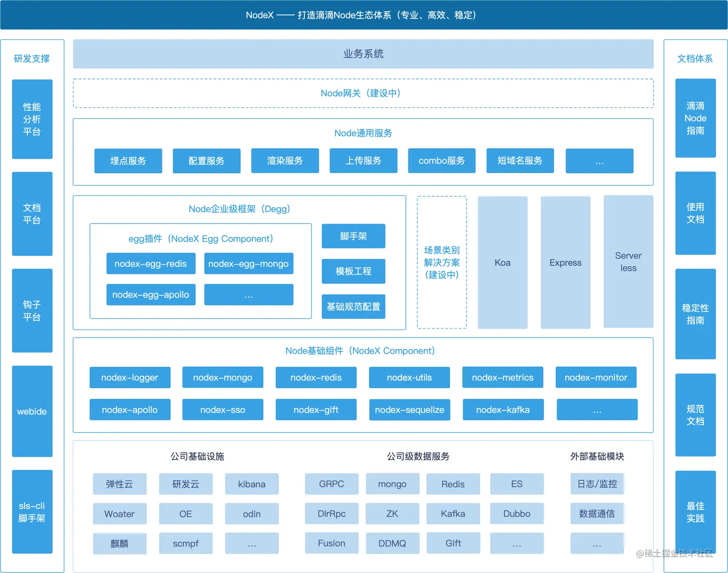
Task: Click the nodex-redis component
Action: [x=316, y=378]
